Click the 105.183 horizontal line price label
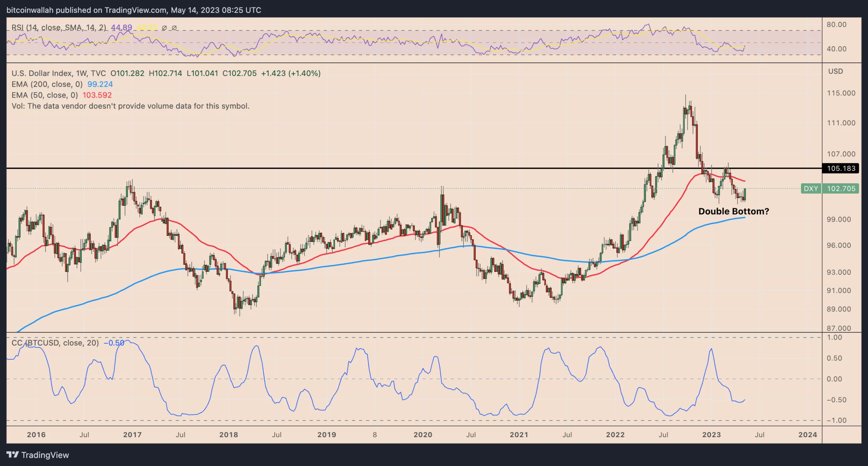 (x=841, y=168)
